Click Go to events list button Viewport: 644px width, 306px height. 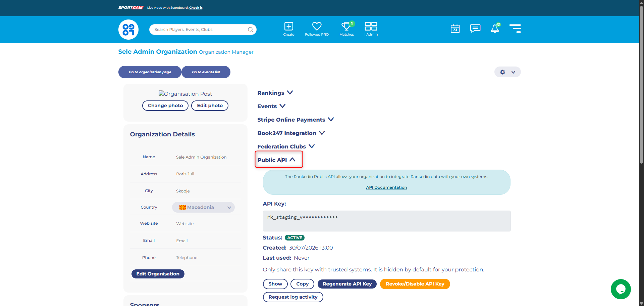pyautogui.click(x=206, y=72)
